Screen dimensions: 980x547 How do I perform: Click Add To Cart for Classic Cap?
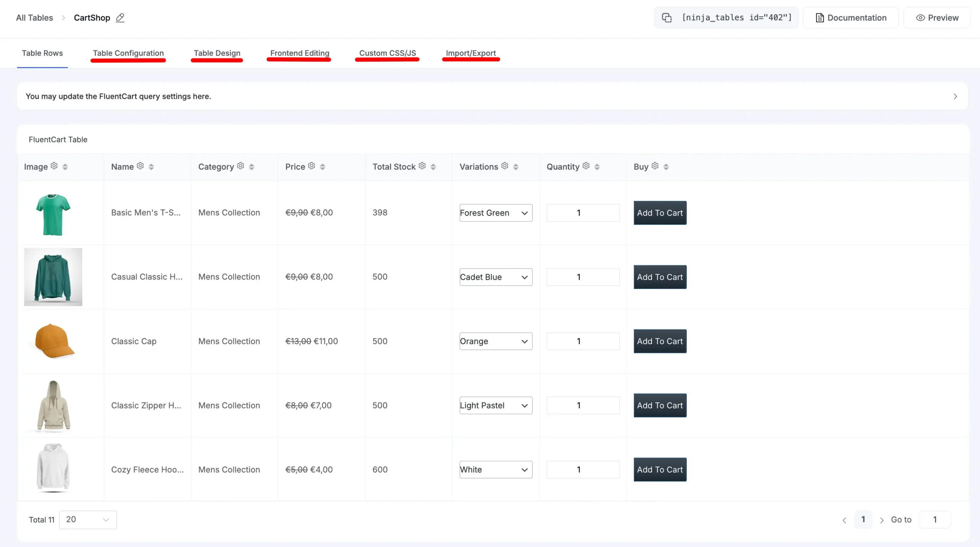click(x=659, y=341)
